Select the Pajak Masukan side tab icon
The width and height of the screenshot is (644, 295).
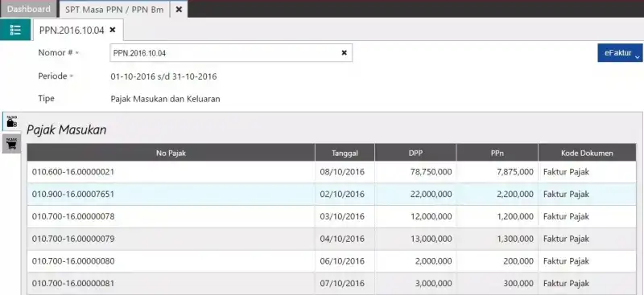pos(11,121)
